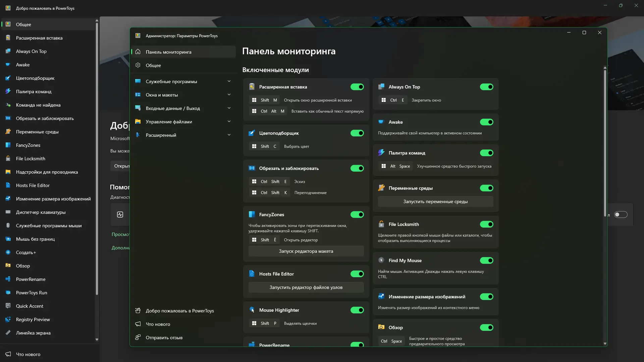The image size is (644, 362).
Task: Expand the Служебные программы section
Action: click(229, 81)
